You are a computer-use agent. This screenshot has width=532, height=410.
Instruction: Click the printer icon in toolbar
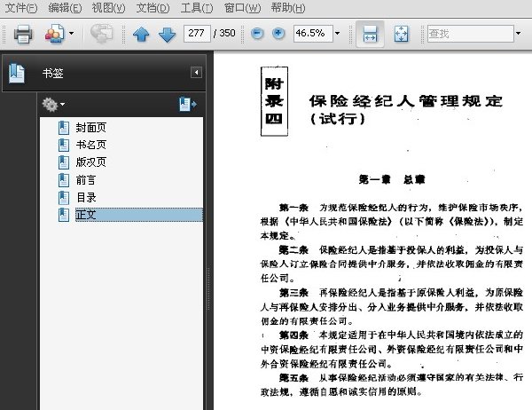pos(23,34)
